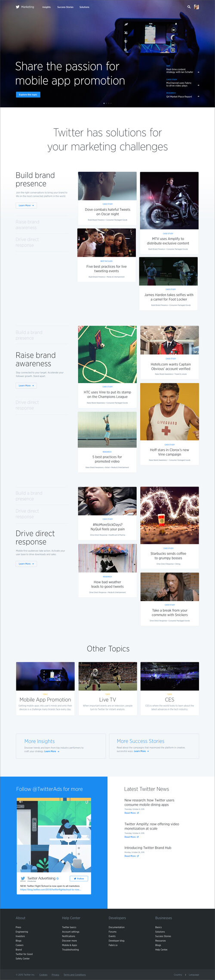Open Troubleshooting footer link
The image size is (215, 980).
71,950
